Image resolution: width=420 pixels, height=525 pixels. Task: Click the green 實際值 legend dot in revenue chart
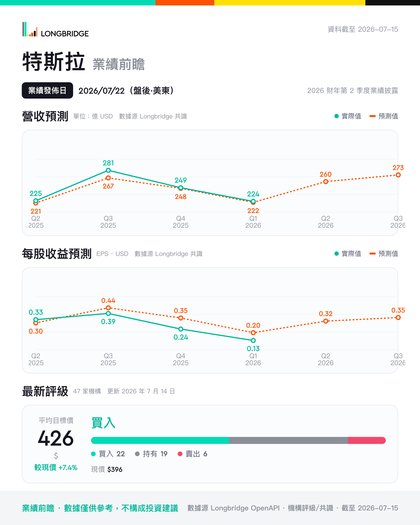[337, 116]
